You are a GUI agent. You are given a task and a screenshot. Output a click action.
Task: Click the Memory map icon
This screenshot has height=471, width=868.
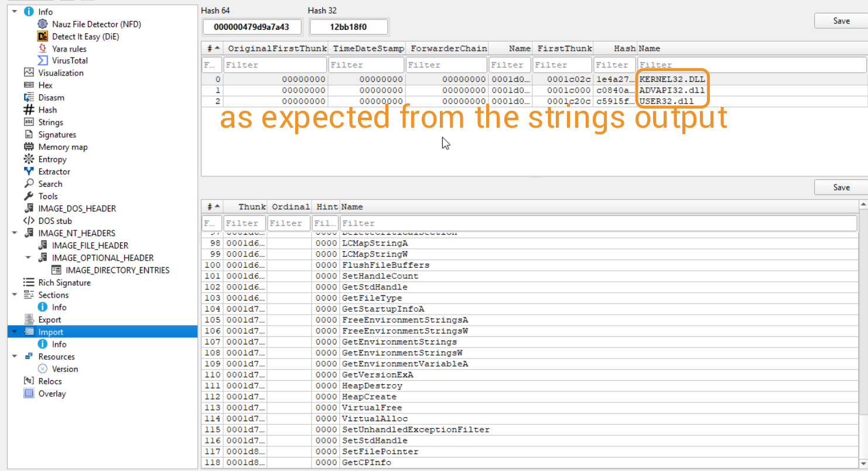click(x=29, y=147)
